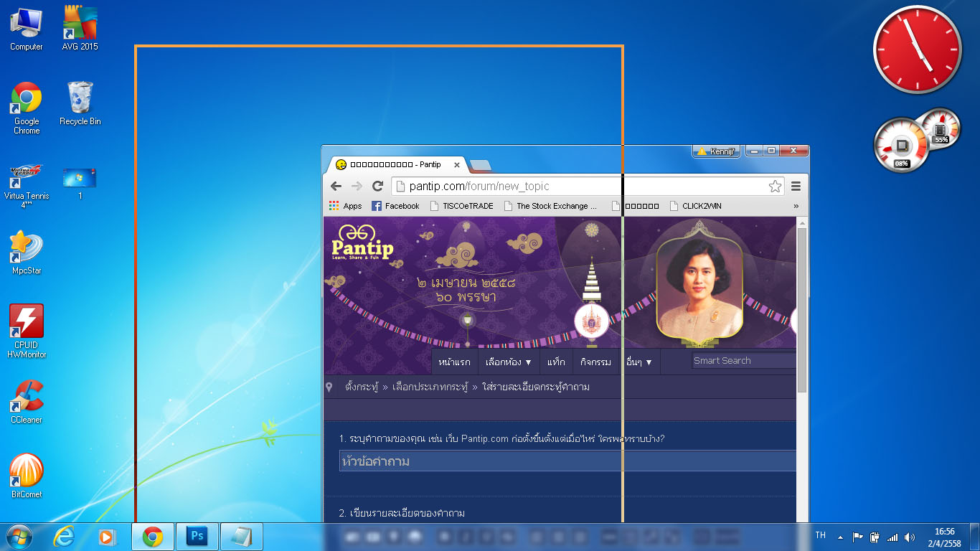Screen dimensions: 980x551
Task: Switch to Chrome via its taskbar button
Action: pyautogui.click(x=153, y=537)
